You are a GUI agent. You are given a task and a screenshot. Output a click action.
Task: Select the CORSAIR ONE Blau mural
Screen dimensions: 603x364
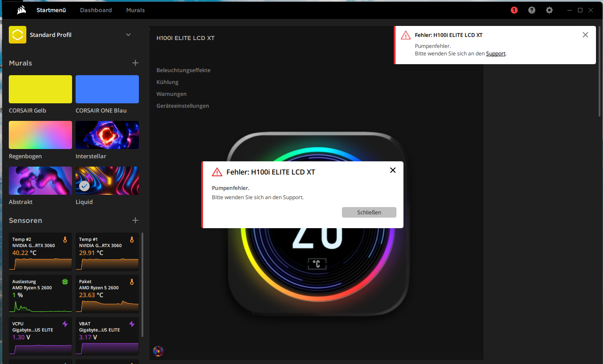(107, 89)
